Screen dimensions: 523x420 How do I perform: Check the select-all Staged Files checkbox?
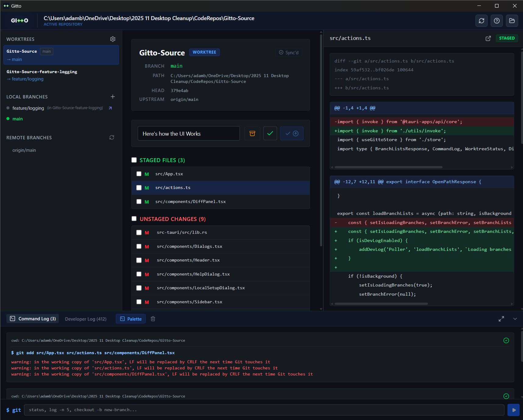[134, 160]
